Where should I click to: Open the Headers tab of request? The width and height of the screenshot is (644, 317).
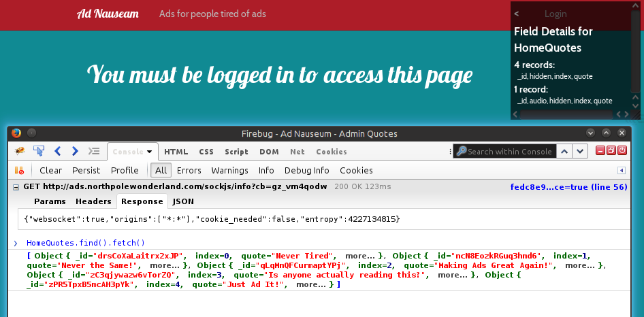(93, 201)
